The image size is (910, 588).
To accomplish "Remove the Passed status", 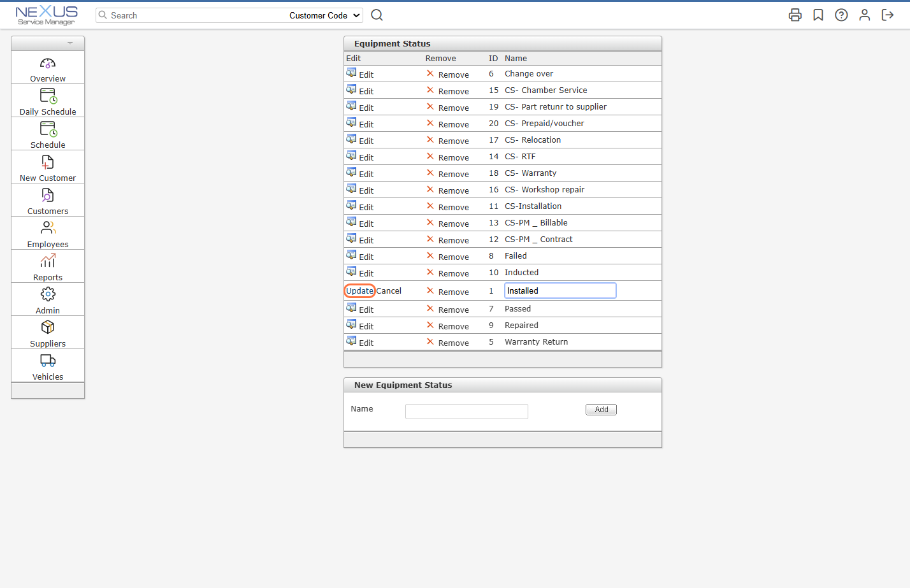I will [x=447, y=310].
